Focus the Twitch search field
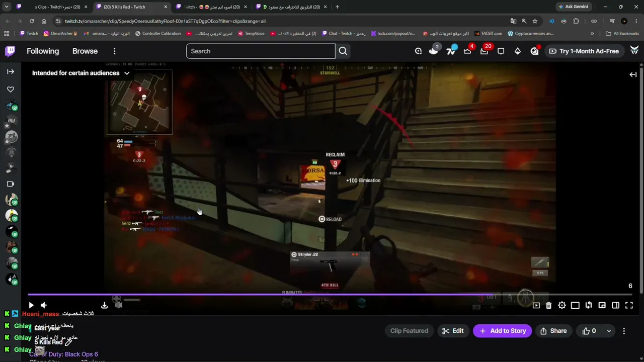Image resolution: width=644 pixels, height=362 pixels. click(261, 51)
